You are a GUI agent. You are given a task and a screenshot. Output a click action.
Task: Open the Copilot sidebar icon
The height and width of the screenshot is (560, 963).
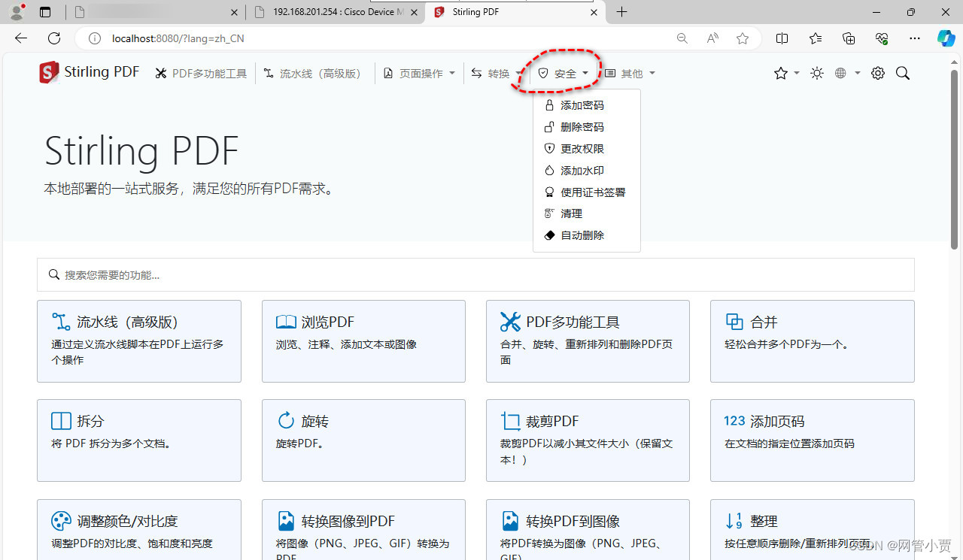point(946,38)
